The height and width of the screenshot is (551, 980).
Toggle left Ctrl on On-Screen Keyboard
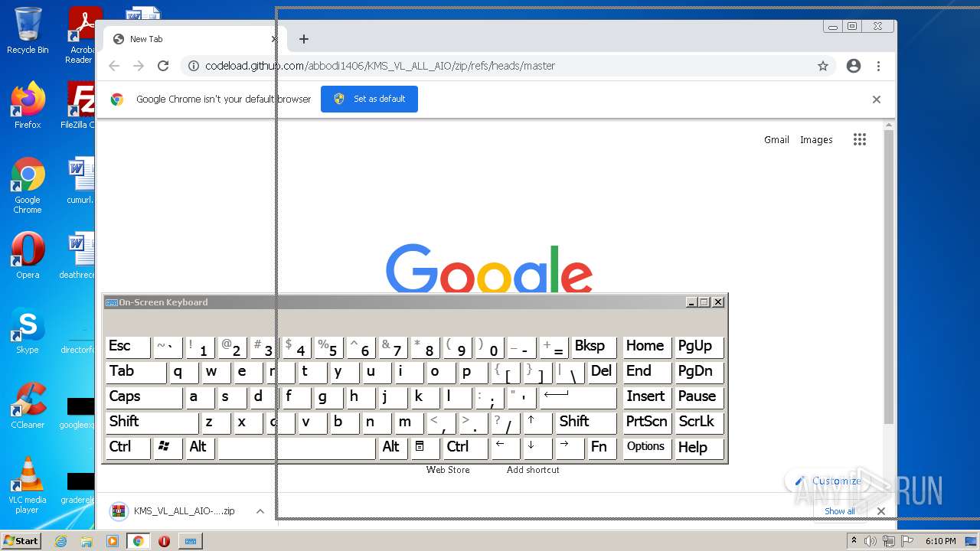click(x=128, y=448)
